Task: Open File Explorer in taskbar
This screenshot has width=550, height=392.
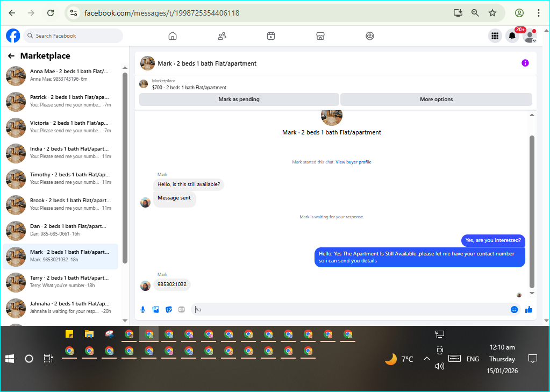Action: click(x=89, y=334)
